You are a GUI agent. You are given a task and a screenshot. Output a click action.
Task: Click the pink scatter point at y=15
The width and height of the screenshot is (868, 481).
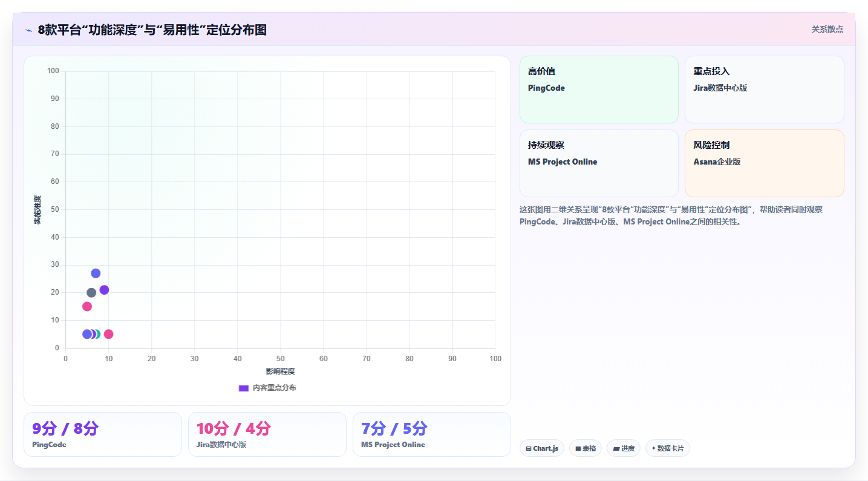click(87, 307)
